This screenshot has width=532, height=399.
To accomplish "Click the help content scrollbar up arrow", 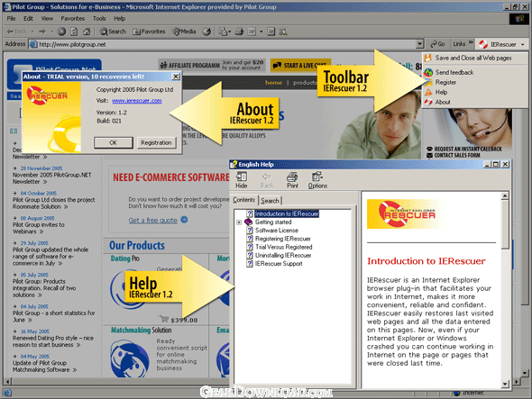I will [x=505, y=195].
